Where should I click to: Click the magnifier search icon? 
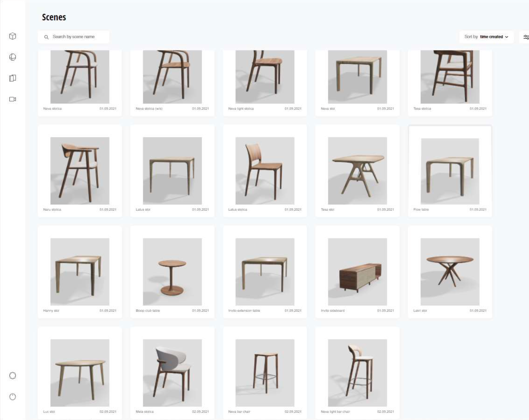click(46, 37)
